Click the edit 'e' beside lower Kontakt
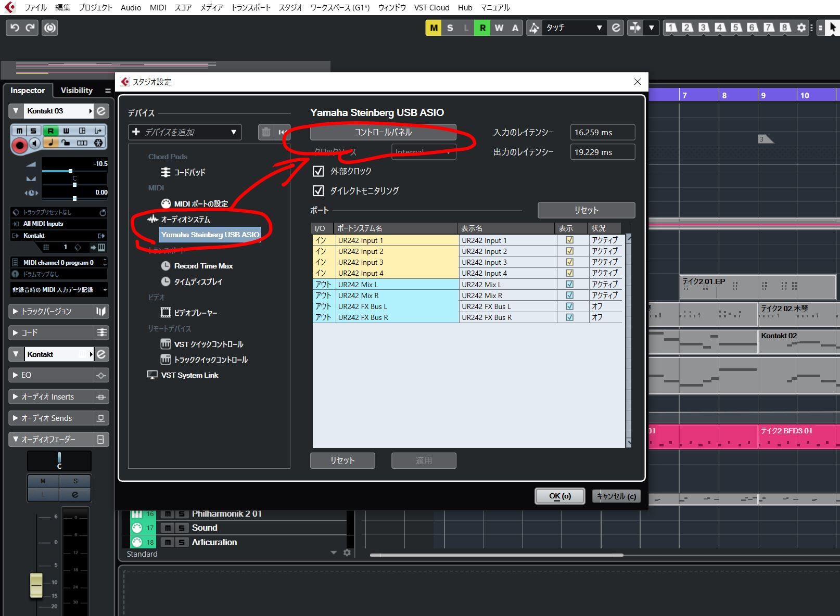The height and width of the screenshot is (616, 840). tap(101, 354)
